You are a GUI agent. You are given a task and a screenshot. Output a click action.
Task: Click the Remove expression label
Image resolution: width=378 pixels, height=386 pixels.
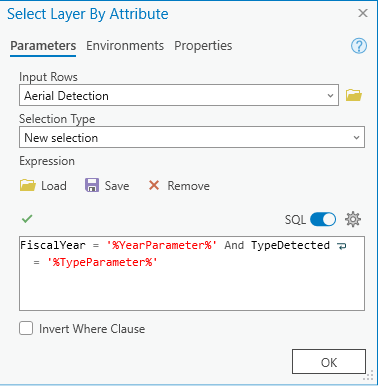[x=188, y=186]
